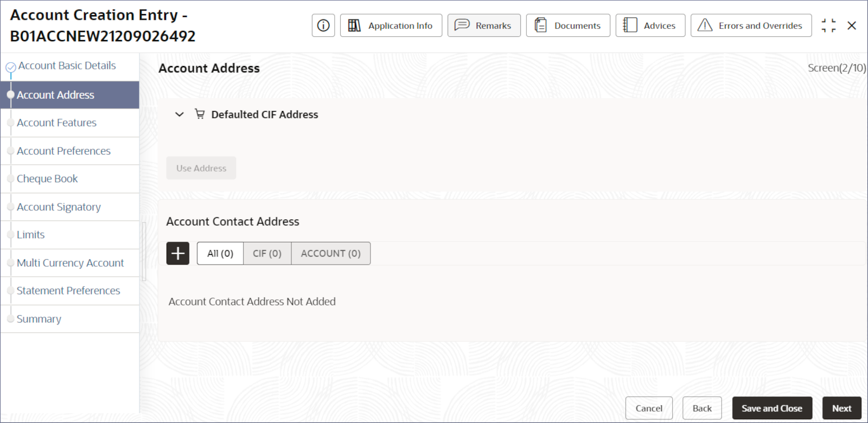Click the Account Contact Address heading

233,221
